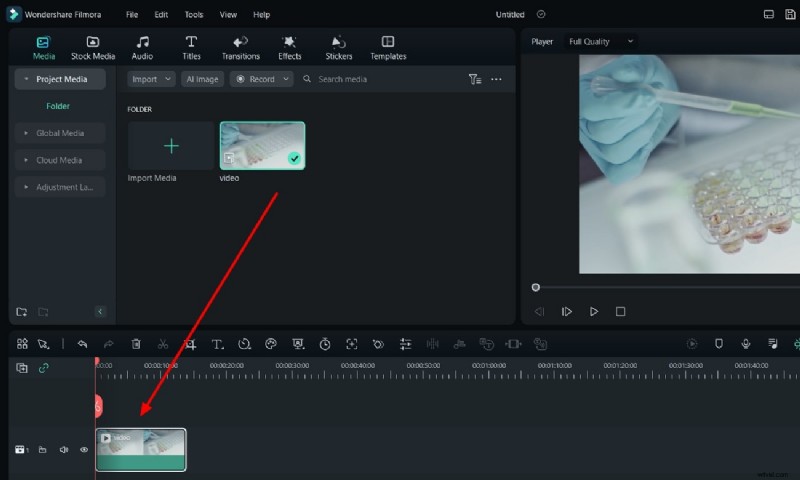
Task: Toggle auto ripple link icon
Action: pos(43,368)
